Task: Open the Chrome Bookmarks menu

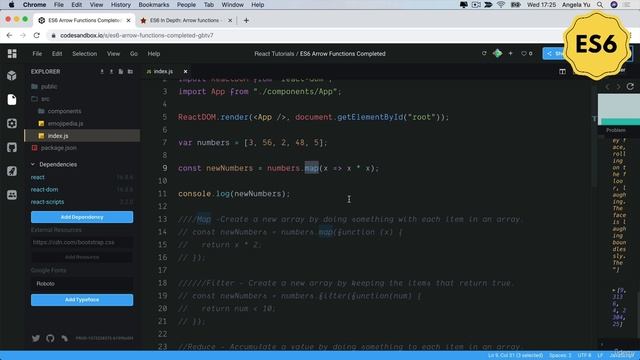Action: pyautogui.click(x=154, y=5)
